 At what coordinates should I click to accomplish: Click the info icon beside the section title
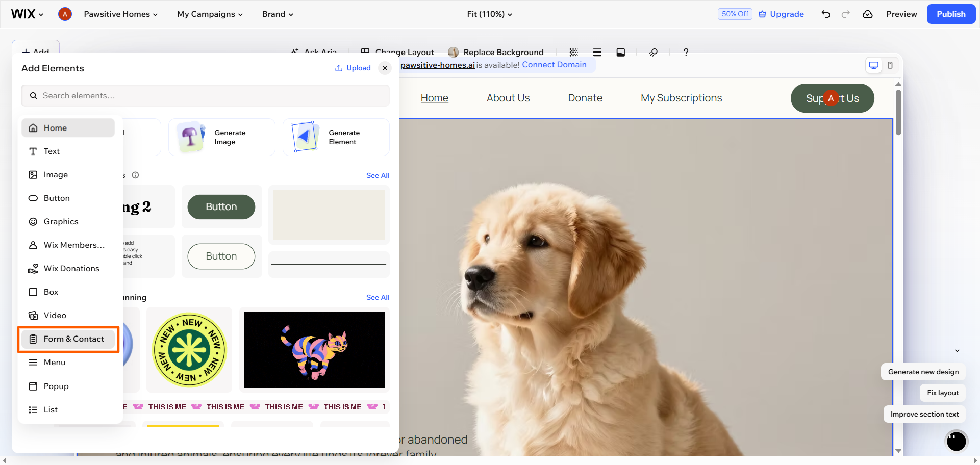pyautogui.click(x=135, y=175)
